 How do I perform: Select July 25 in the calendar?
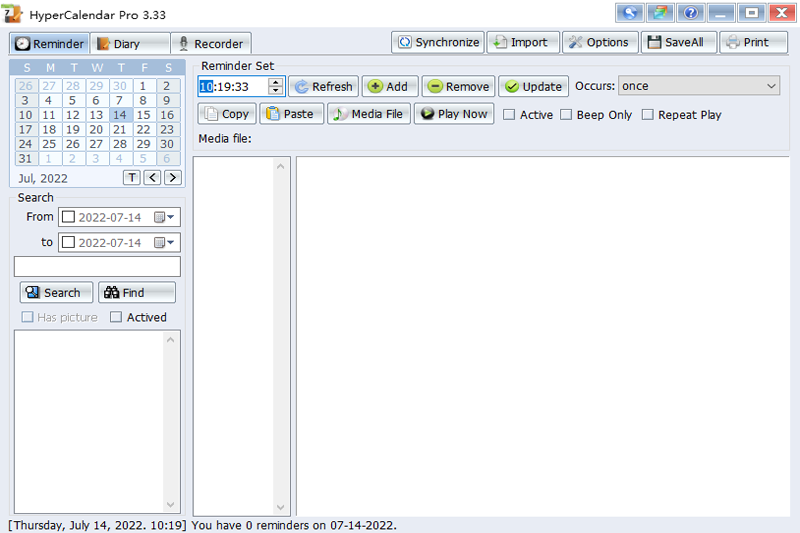point(49,144)
